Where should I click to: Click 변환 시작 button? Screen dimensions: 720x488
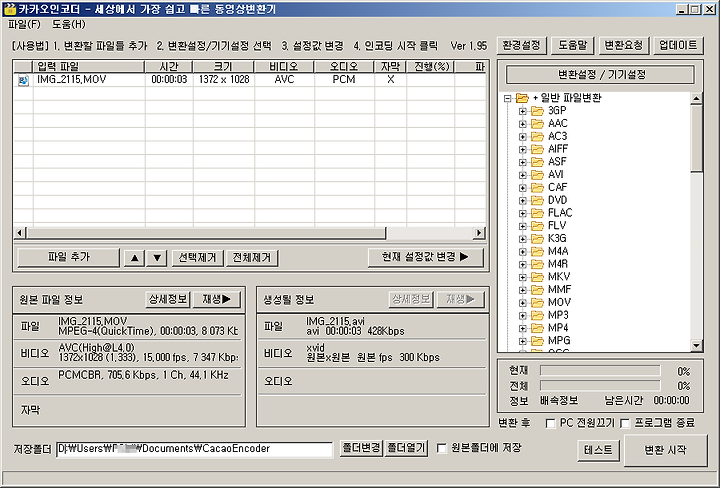(665, 450)
